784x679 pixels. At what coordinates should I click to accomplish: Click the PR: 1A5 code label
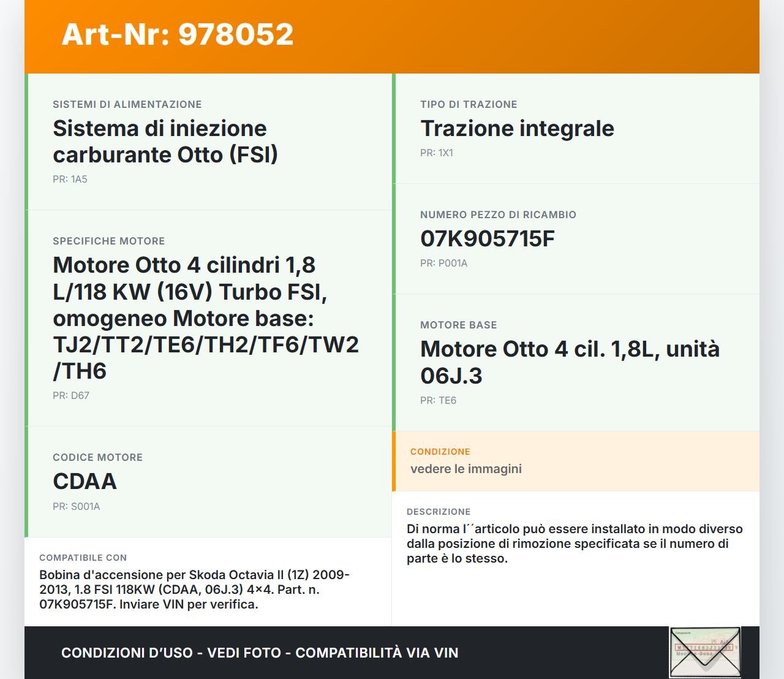70,180
